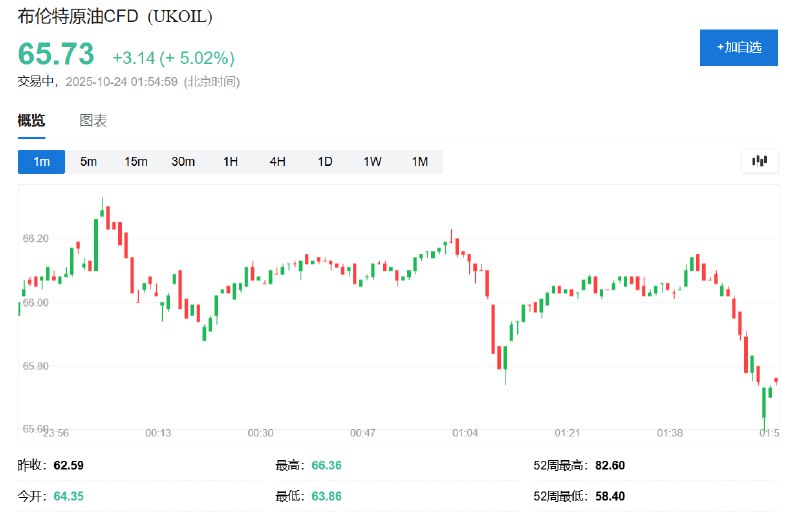Select the 1W timeframe
Screen dimensions: 800x515
pos(372,162)
